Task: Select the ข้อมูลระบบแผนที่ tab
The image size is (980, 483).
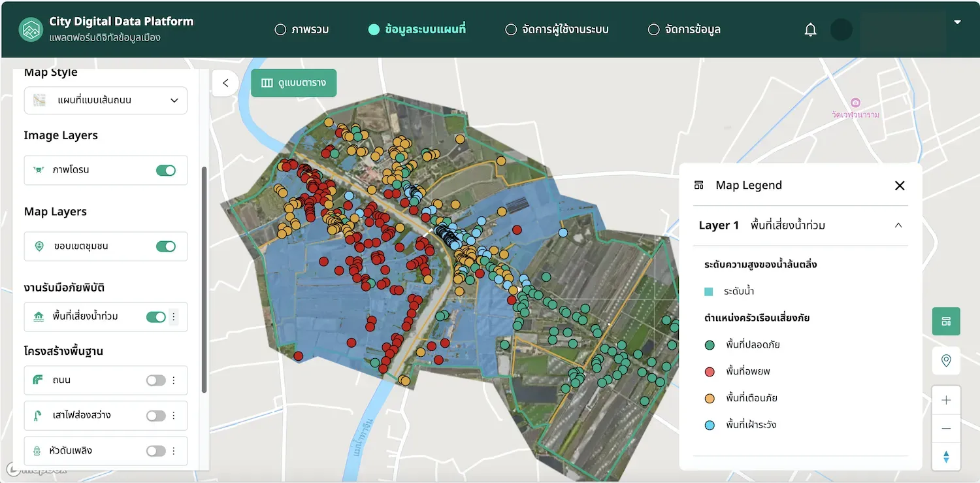Action: click(417, 29)
